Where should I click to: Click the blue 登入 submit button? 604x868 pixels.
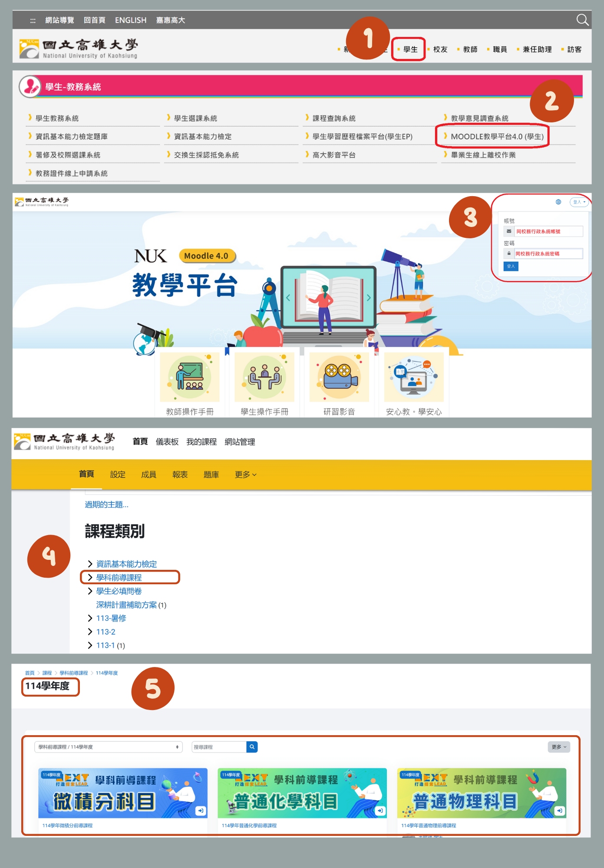coord(511,266)
